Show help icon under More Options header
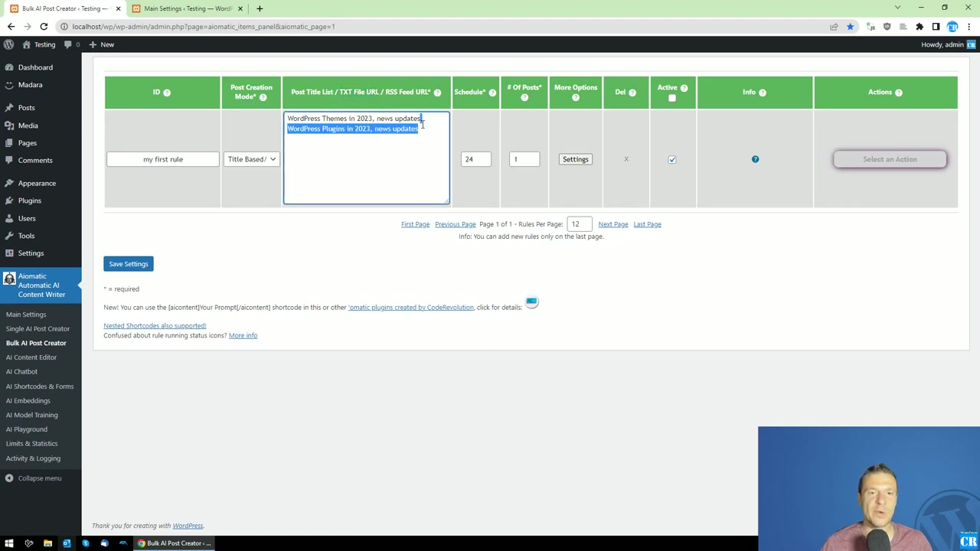This screenshot has width=980, height=551. coord(576,97)
